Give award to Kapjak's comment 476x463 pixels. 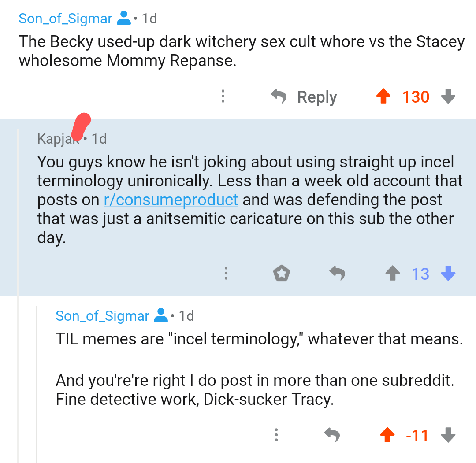(x=282, y=274)
